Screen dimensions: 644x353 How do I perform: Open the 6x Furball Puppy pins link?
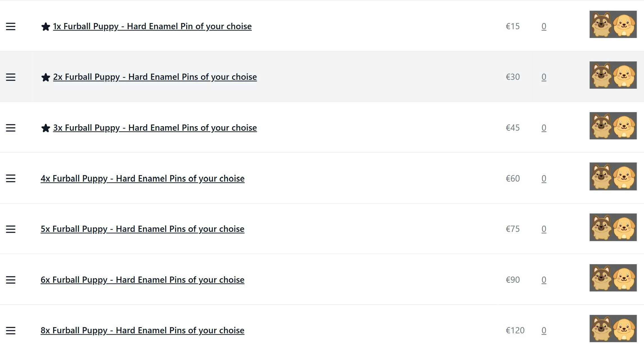click(142, 280)
